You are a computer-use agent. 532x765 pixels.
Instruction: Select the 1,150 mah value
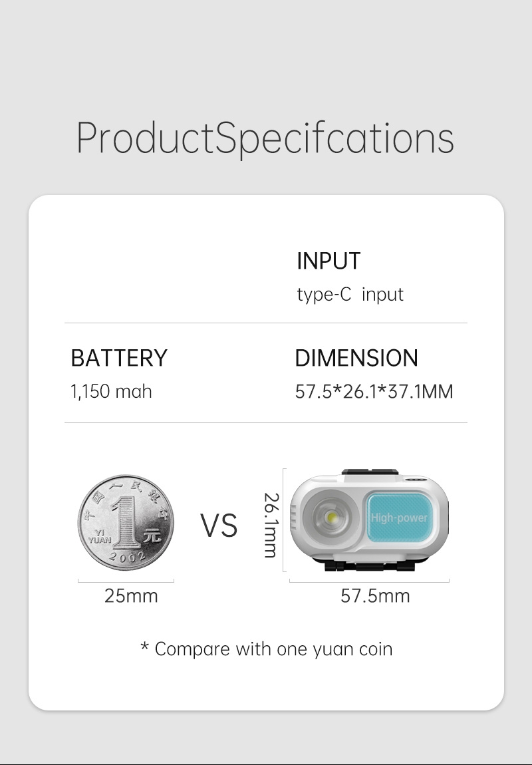[111, 392]
